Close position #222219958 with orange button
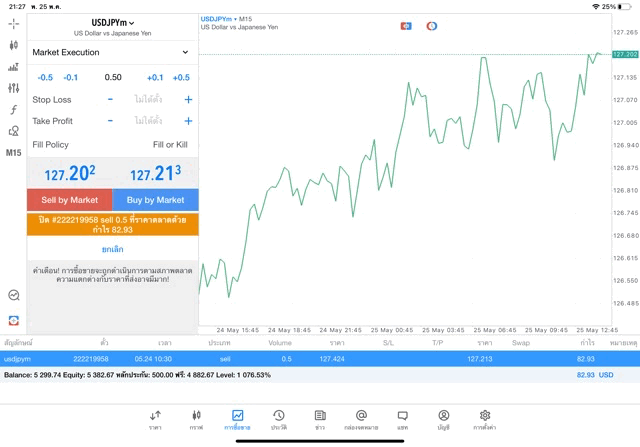640x447 pixels. 113,225
